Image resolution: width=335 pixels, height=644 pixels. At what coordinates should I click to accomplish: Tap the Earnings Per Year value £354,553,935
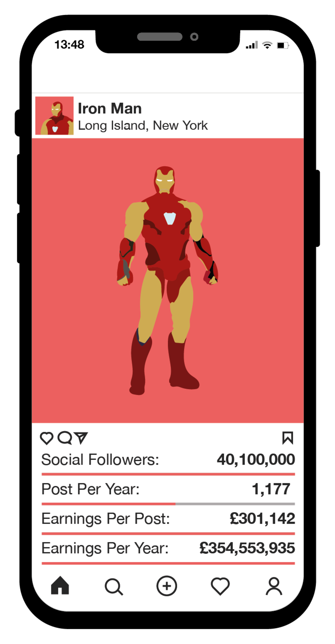(x=247, y=548)
